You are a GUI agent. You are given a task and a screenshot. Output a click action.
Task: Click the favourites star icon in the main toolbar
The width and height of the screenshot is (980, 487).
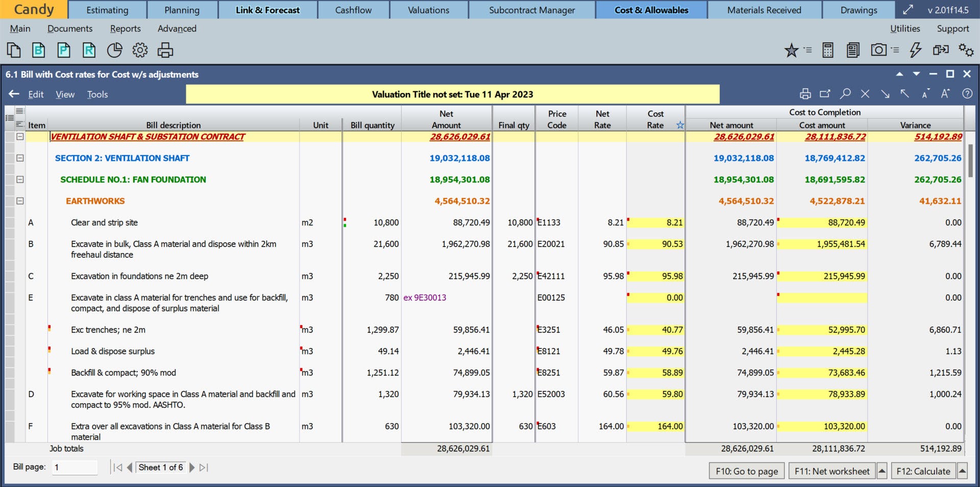pos(792,50)
